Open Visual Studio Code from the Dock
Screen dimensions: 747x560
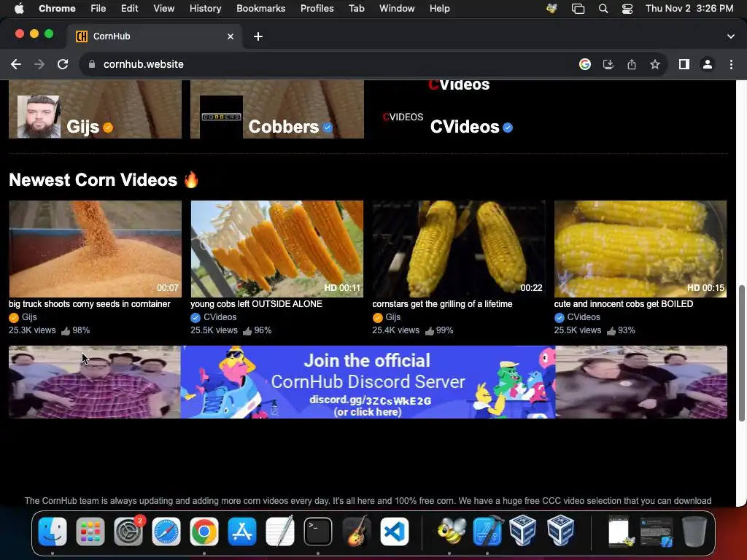394,532
